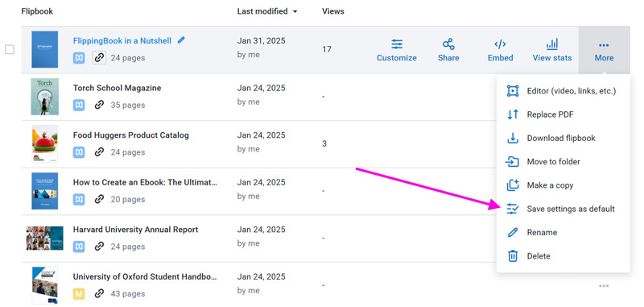Click the Views column header
The image size is (644, 307).
tap(333, 11)
